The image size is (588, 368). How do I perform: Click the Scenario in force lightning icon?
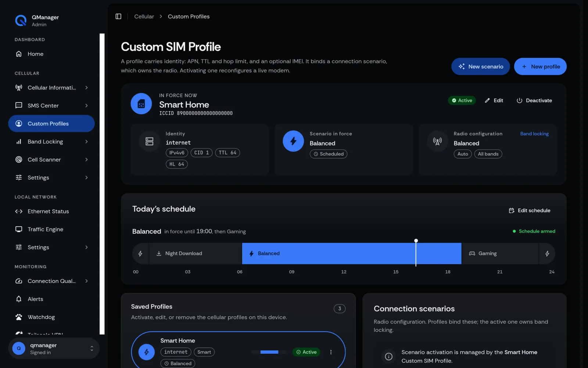point(293,141)
